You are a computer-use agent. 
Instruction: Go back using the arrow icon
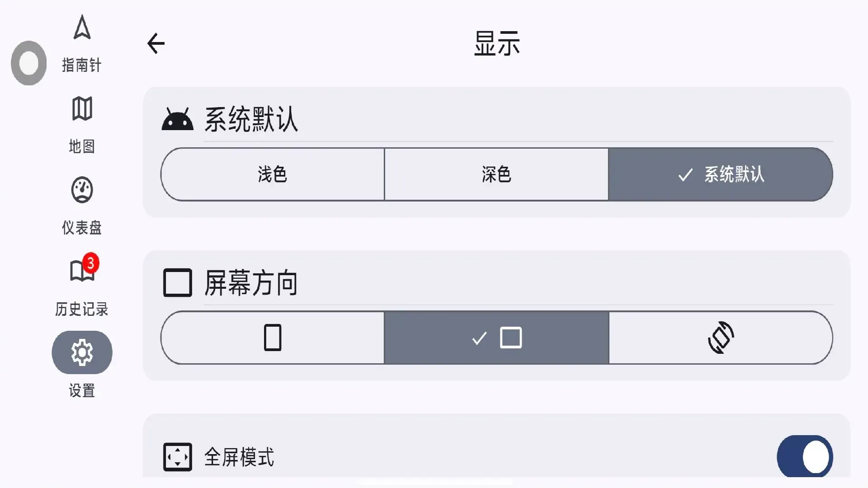coord(156,44)
